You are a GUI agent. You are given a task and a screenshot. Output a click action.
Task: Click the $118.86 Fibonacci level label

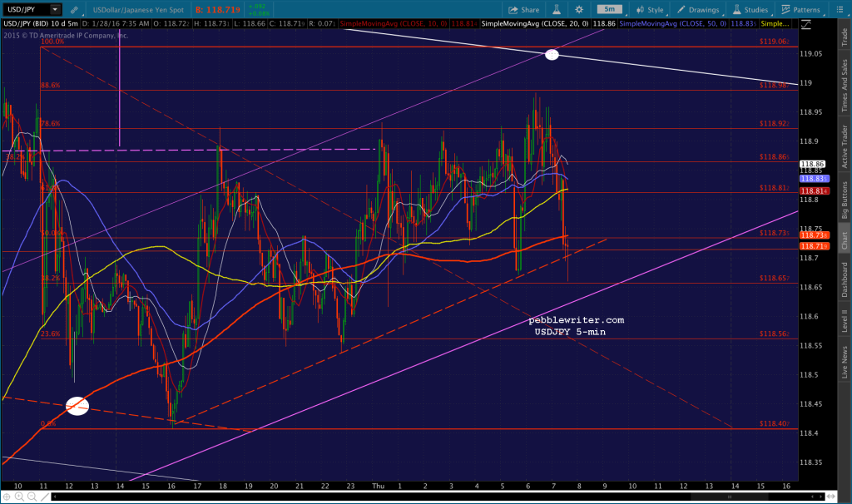(775, 156)
